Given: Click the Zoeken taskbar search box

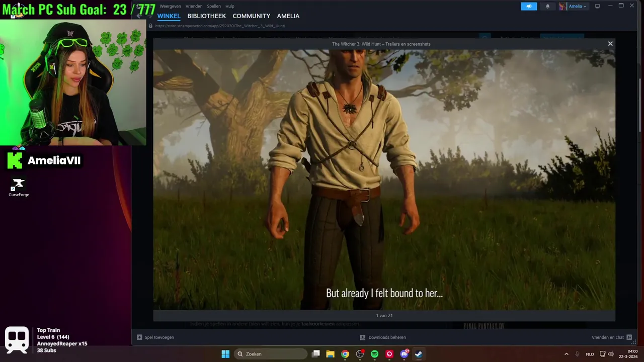Looking at the screenshot, I should pyautogui.click(x=271, y=354).
